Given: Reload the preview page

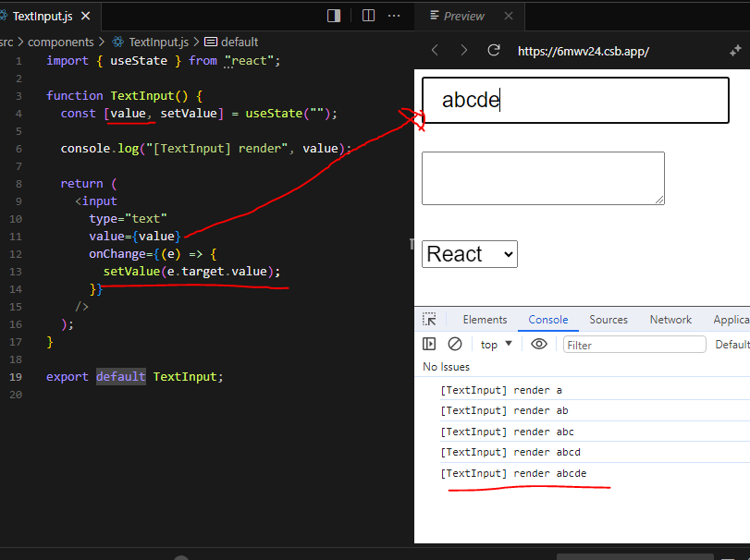Looking at the screenshot, I should click(x=494, y=50).
